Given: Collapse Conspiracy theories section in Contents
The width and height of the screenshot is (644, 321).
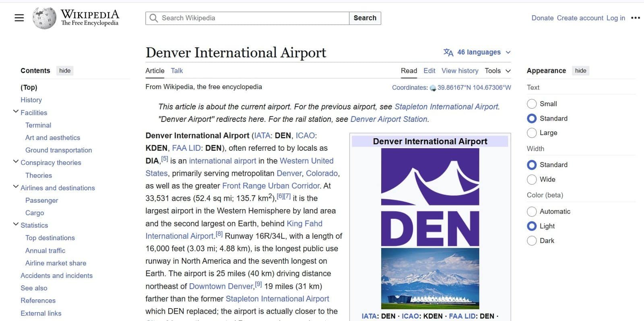Looking at the screenshot, I should 16,162.
